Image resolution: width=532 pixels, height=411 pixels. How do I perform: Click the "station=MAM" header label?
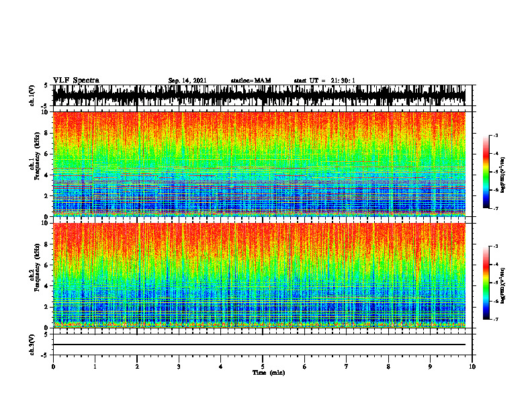pos(251,81)
